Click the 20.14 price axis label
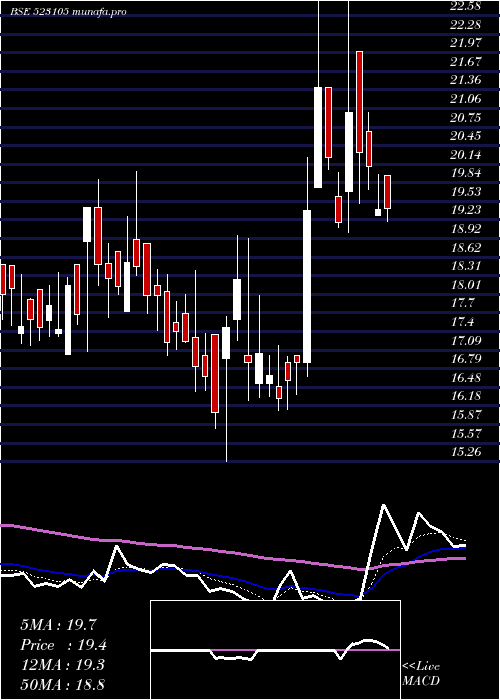Image resolution: width=500 pixels, height=700 pixels. pyautogui.click(x=466, y=154)
